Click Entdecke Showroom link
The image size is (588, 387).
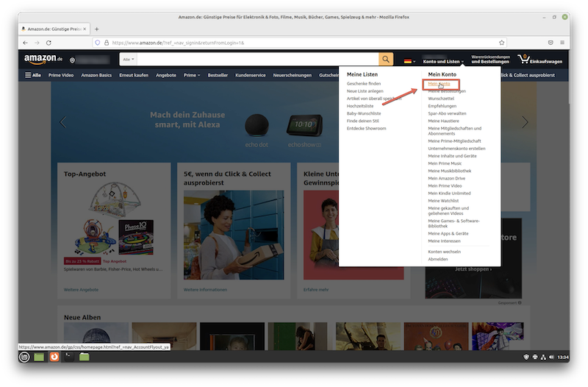pos(366,128)
